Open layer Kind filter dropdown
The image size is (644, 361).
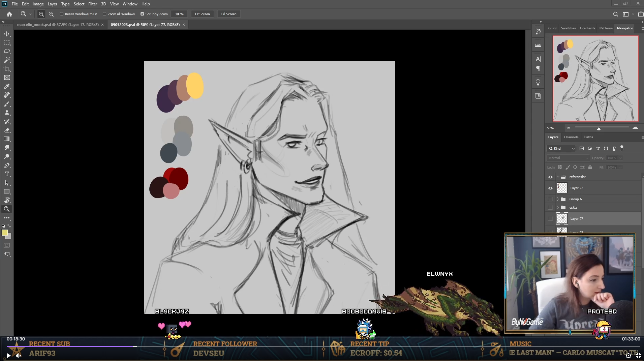click(x=561, y=148)
